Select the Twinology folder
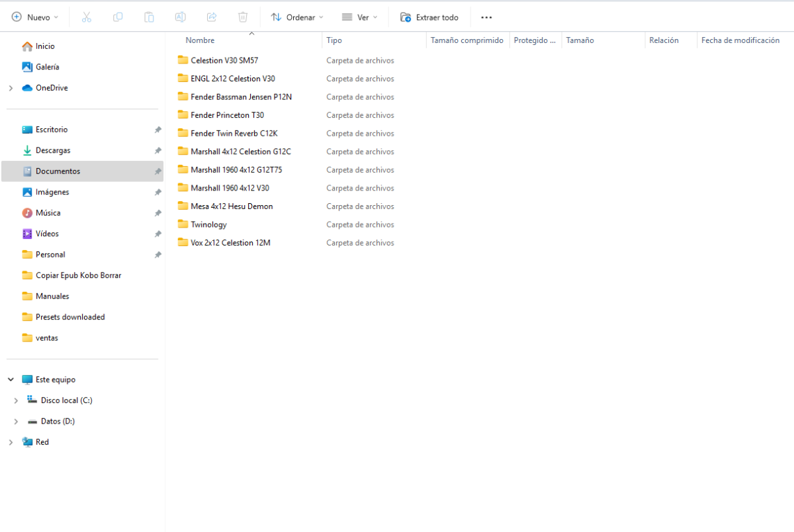 click(208, 224)
